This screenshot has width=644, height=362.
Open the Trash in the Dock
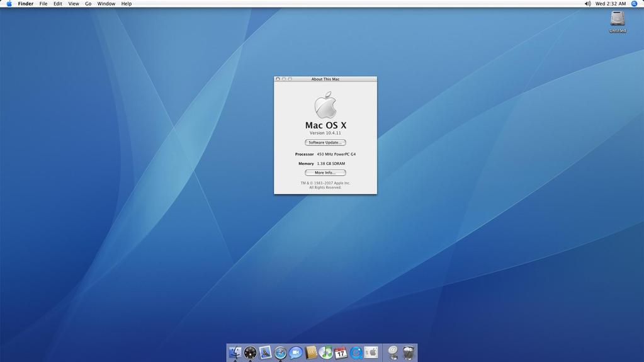tap(409, 353)
